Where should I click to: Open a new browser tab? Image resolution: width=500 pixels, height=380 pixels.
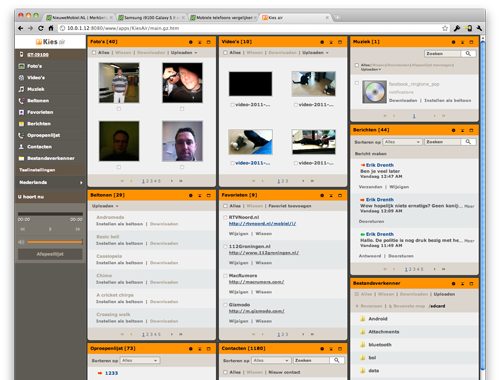tap(337, 17)
